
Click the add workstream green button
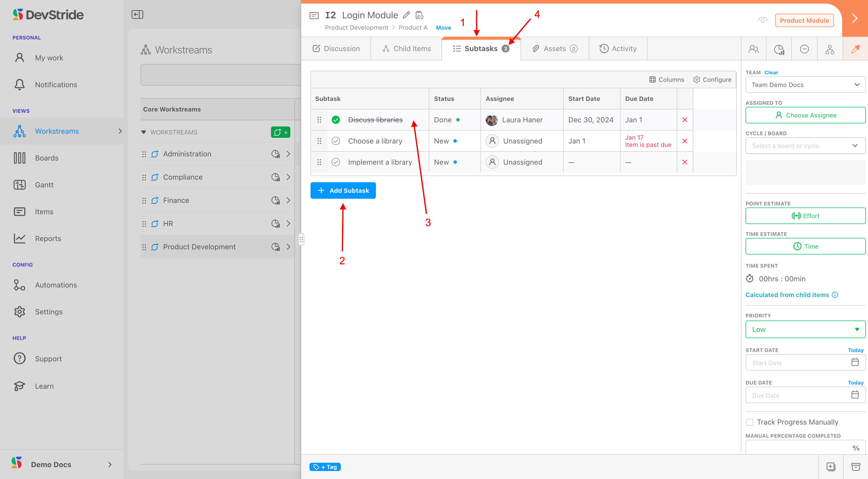pos(280,132)
